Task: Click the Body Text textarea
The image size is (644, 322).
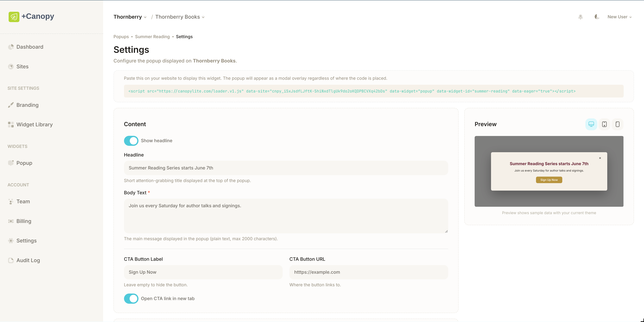Action: tap(286, 216)
